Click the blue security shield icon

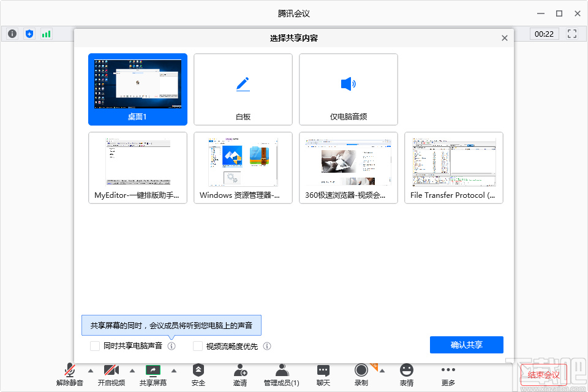click(x=29, y=34)
